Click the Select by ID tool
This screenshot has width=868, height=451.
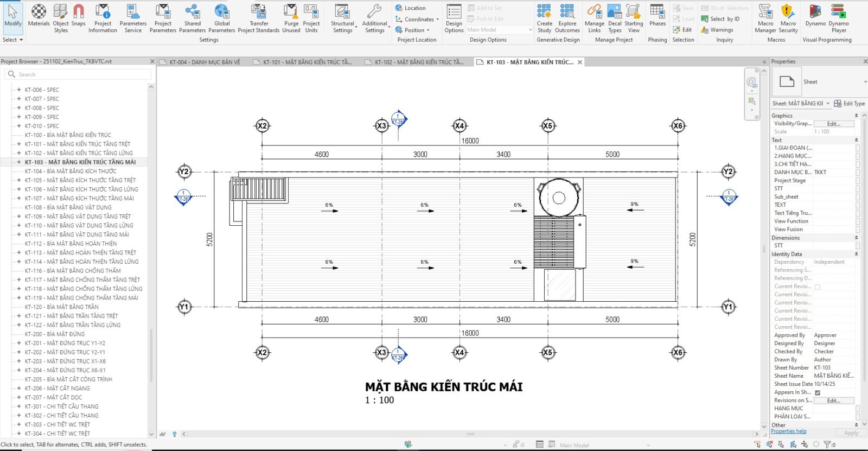click(x=720, y=19)
